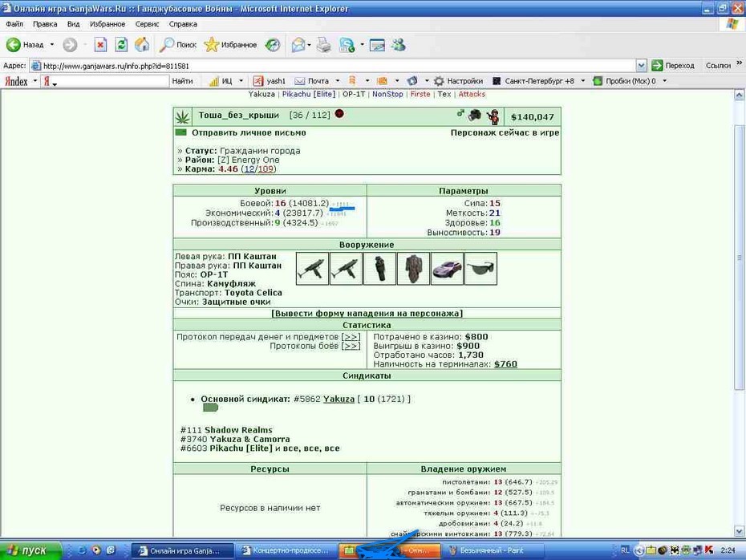The image size is (746, 560).
Task: Open the Сервис menu
Action: pos(147,24)
